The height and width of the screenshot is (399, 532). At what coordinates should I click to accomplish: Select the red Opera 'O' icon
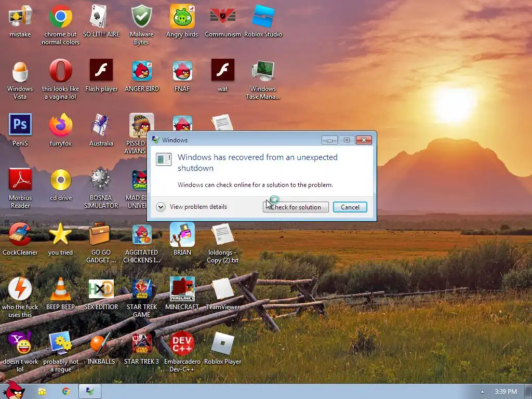tap(60, 71)
